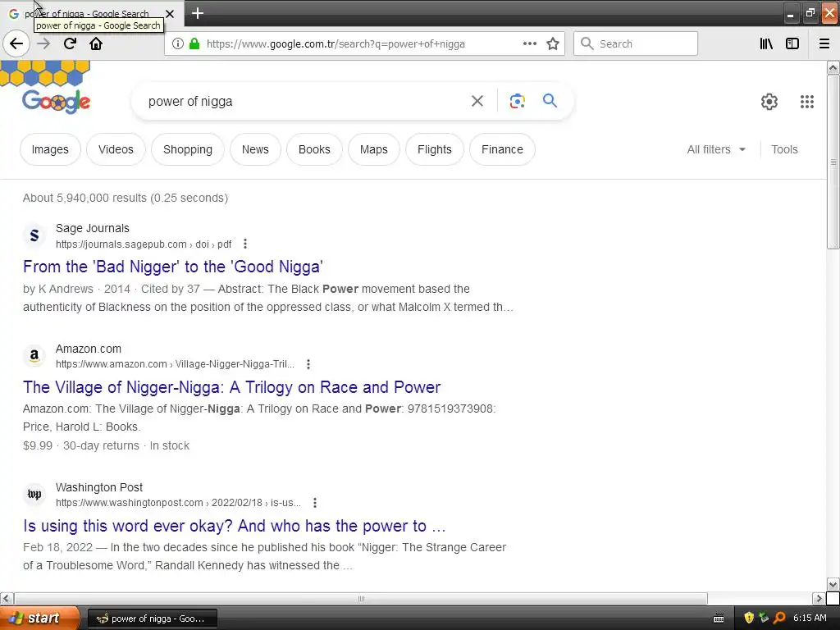The image size is (840, 630).
Task: Expand the All filters dropdown
Action: (x=716, y=149)
